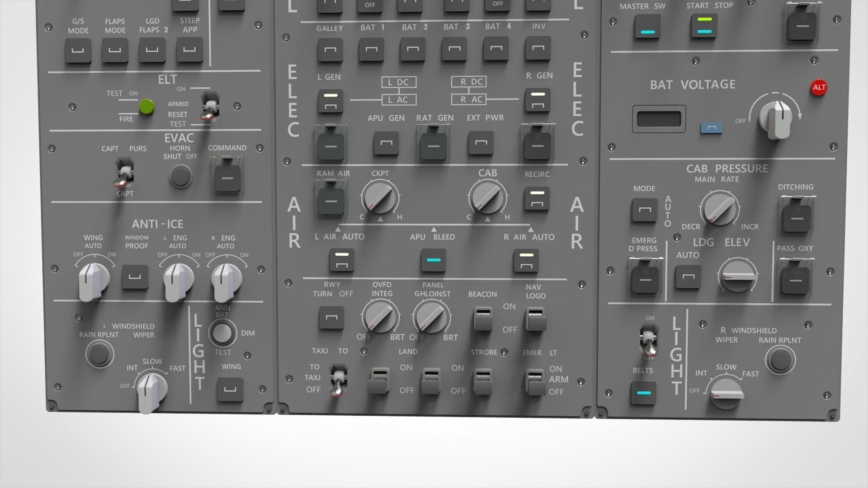Turn the OVFD INTEG brightness knob
868x488 pixels.
(380, 317)
